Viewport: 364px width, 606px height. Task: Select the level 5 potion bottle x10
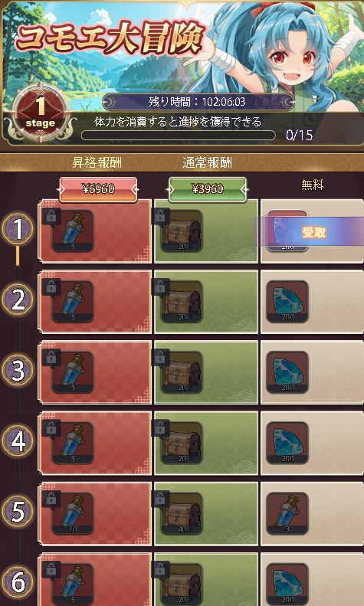click(x=73, y=513)
